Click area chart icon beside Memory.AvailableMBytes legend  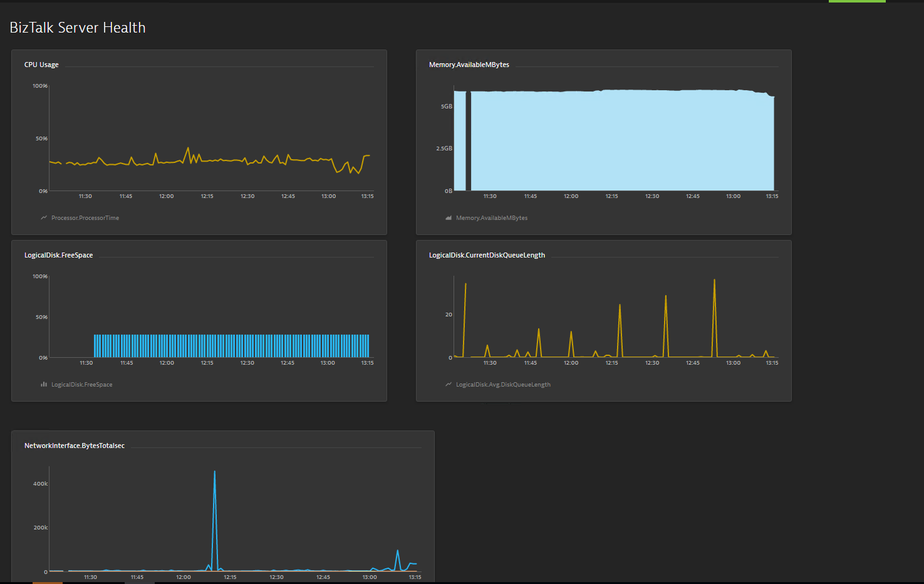449,217
